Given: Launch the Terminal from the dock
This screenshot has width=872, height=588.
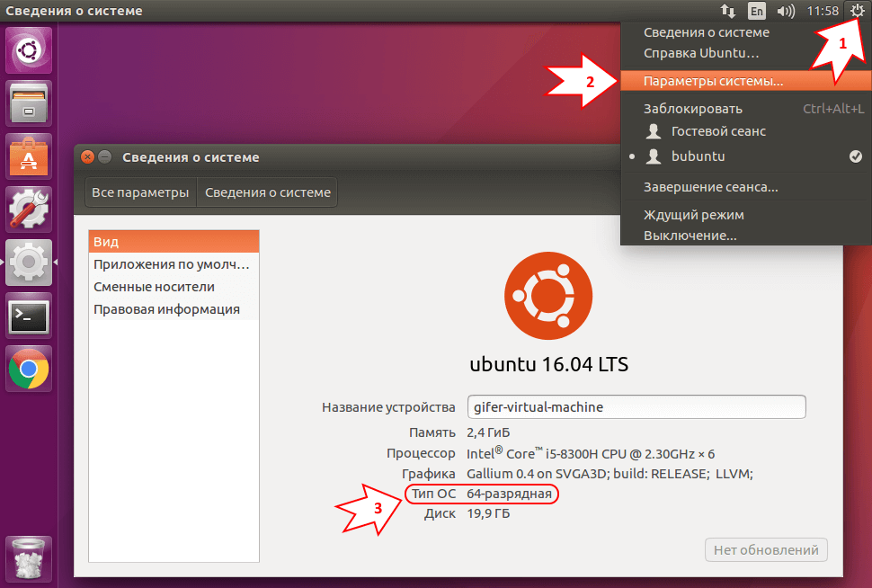Looking at the screenshot, I should (x=28, y=316).
